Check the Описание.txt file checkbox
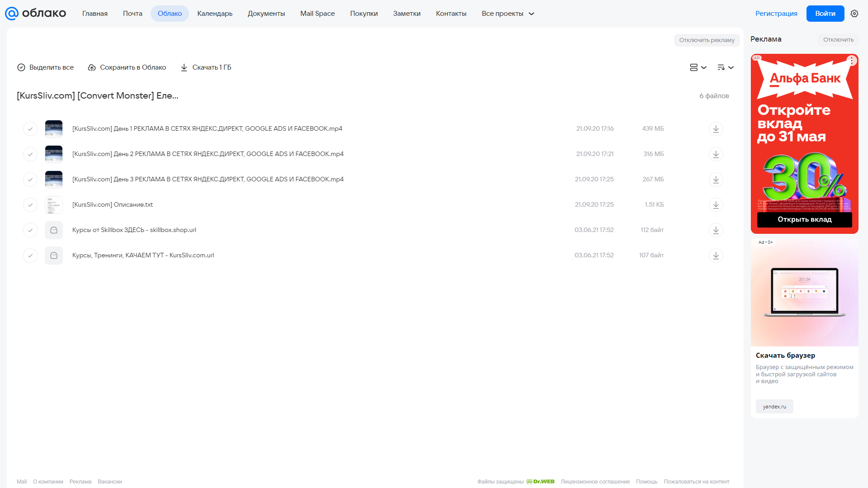Viewport: 868px width, 488px height. click(30, 205)
